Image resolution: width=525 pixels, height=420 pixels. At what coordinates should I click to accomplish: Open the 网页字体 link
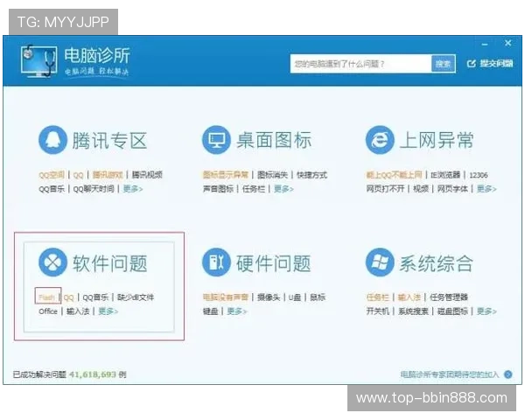point(452,189)
